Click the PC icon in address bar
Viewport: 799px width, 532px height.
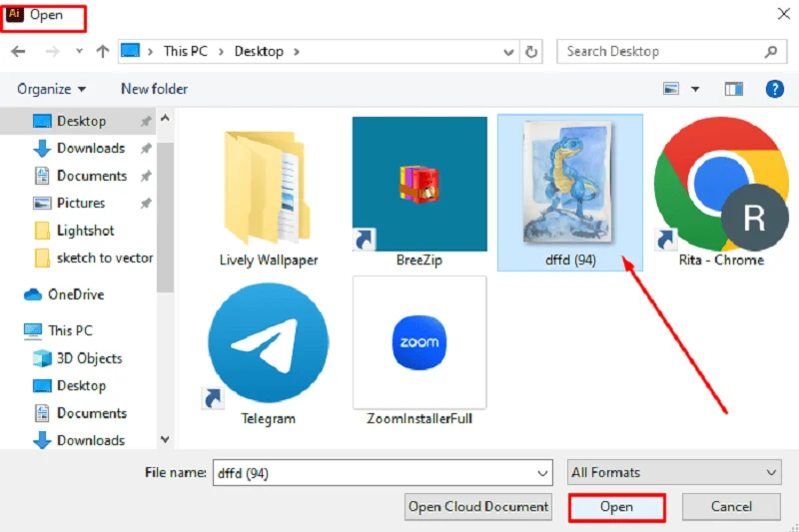131,51
